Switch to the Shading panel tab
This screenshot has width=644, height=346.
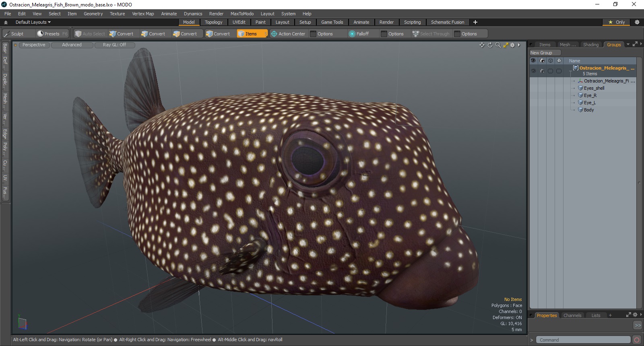[x=590, y=45]
